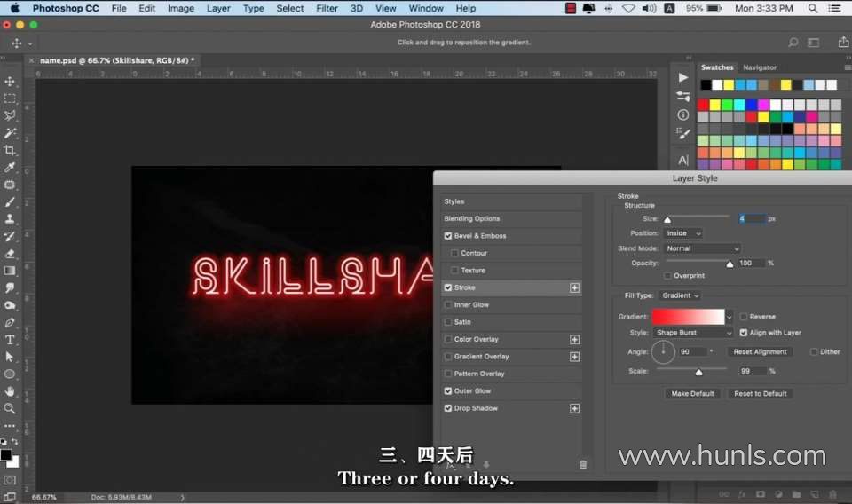
Task: Open the Window menu
Action: (426, 8)
